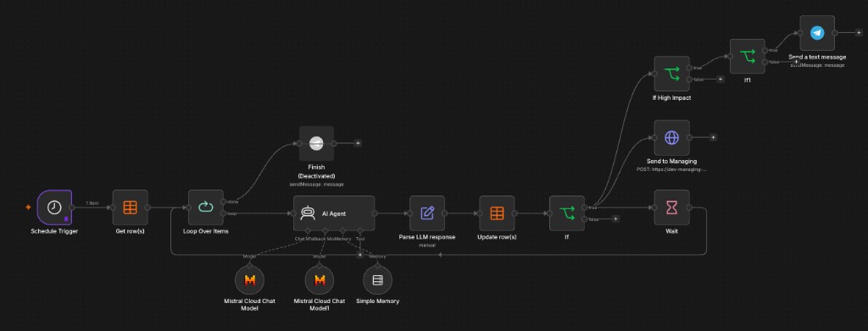Select the Update row(s) table node icon

click(497, 213)
